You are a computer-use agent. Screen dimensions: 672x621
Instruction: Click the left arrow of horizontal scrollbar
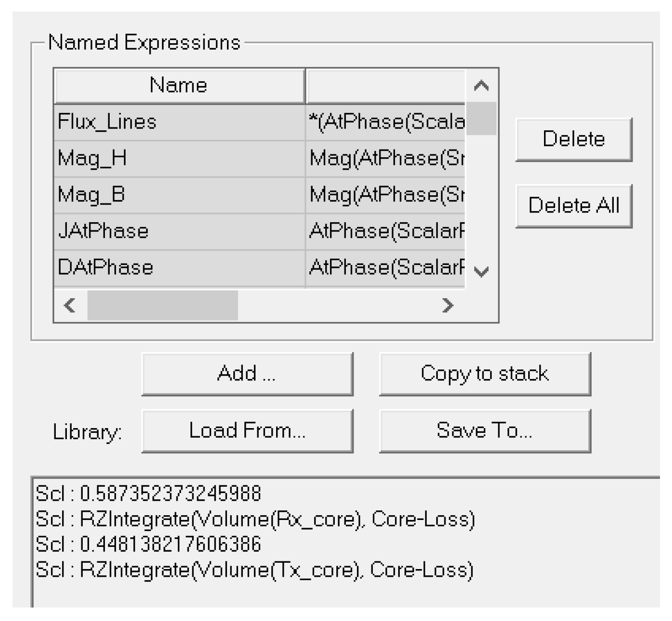coord(70,305)
